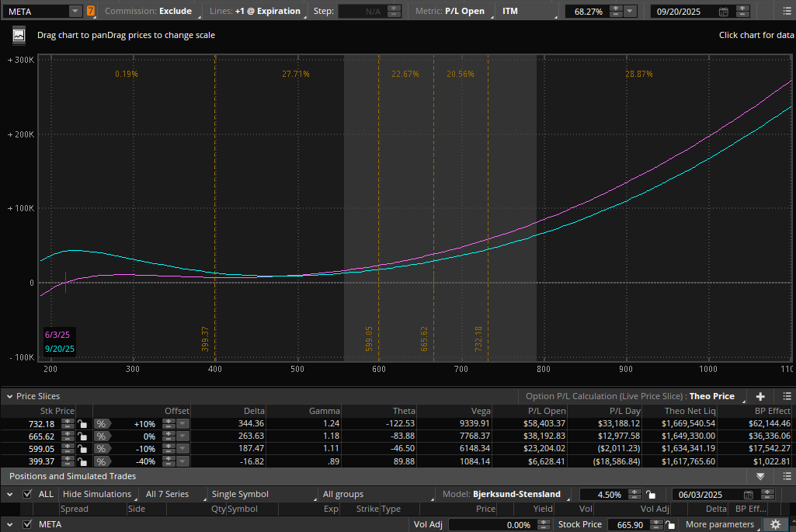The width and height of the screenshot is (796, 532).
Task: Adjust the +10% offset stepper
Action: (x=168, y=423)
